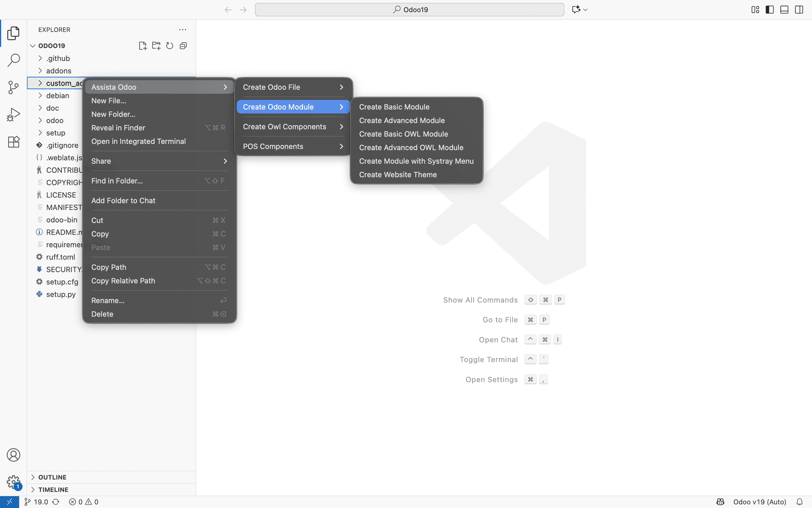Toggle the bottom Panel layout button
The height and width of the screenshot is (508, 812).
click(x=784, y=9)
